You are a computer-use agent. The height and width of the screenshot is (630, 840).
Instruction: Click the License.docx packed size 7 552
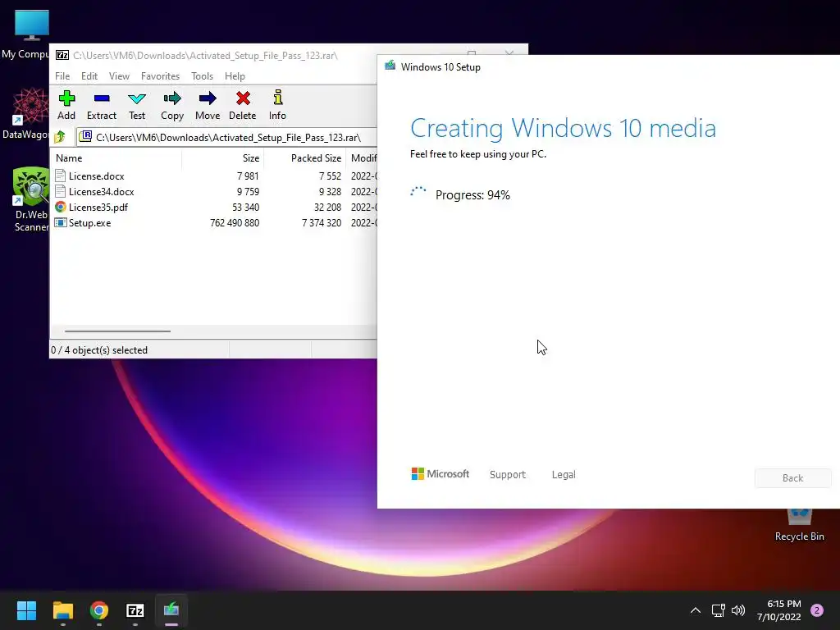[330, 176]
